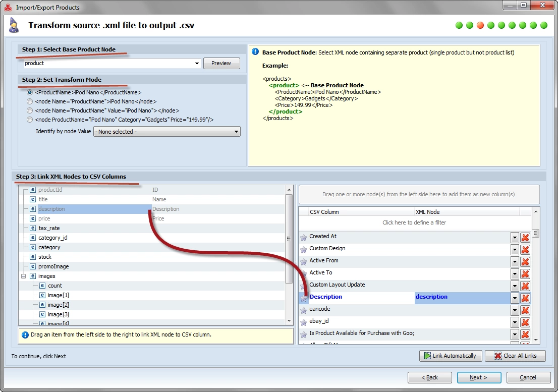Open the XML node dropdown for Active To
Screen dimensions: 558x392
(515, 274)
